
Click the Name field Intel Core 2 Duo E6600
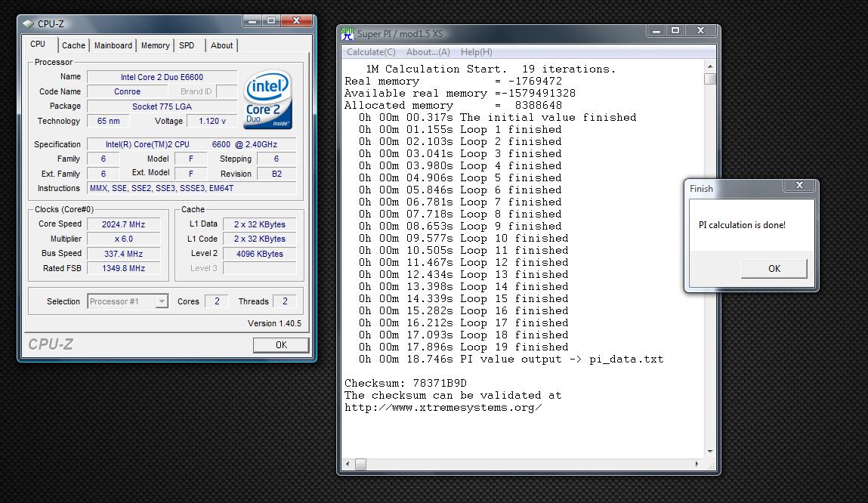pyautogui.click(x=162, y=77)
